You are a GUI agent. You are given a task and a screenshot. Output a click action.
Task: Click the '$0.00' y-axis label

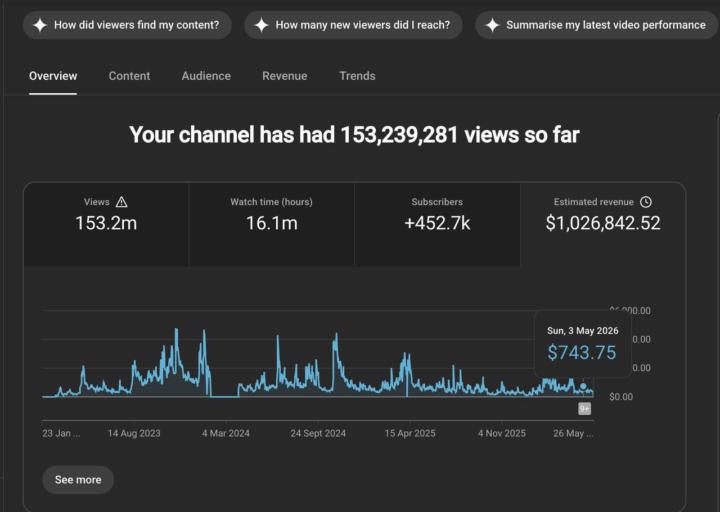(x=621, y=397)
